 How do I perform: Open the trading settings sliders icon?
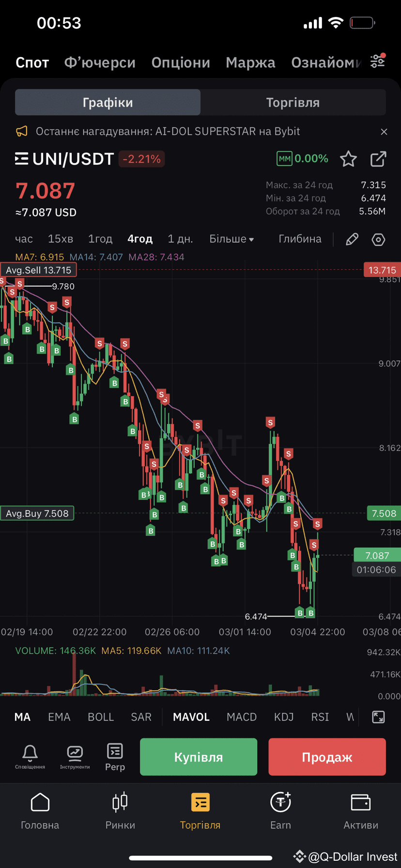(378, 61)
